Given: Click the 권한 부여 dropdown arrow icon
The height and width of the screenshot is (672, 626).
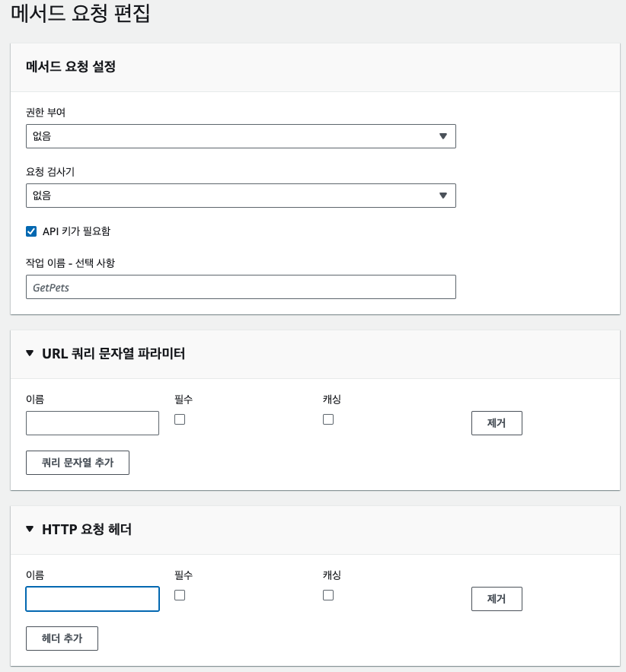Looking at the screenshot, I should point(443,136).
